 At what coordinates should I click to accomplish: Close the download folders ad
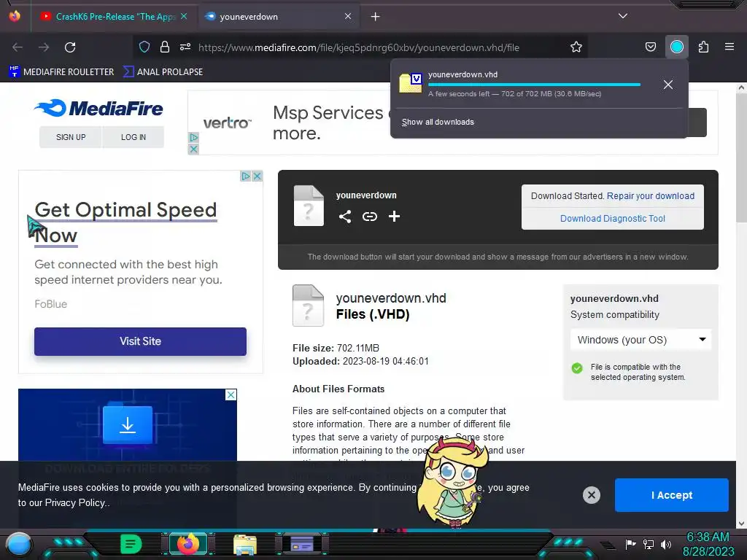(231, 394)
